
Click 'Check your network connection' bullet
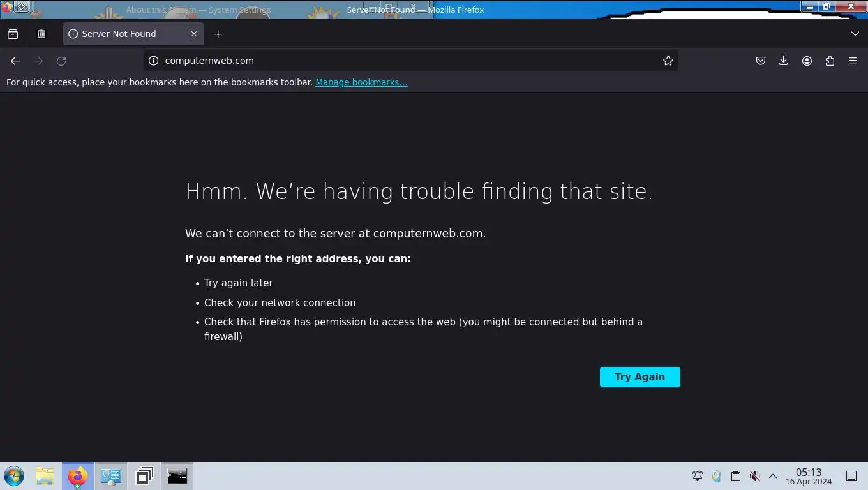280,303
